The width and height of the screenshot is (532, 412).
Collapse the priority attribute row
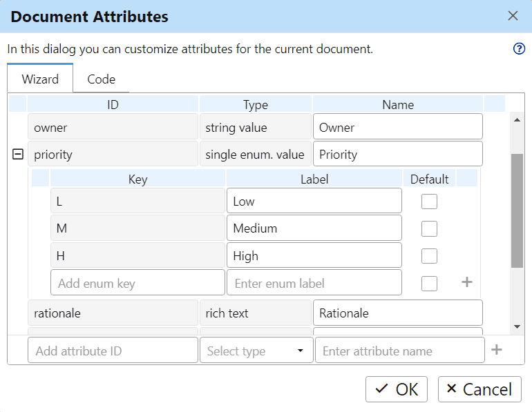(18, 155)
